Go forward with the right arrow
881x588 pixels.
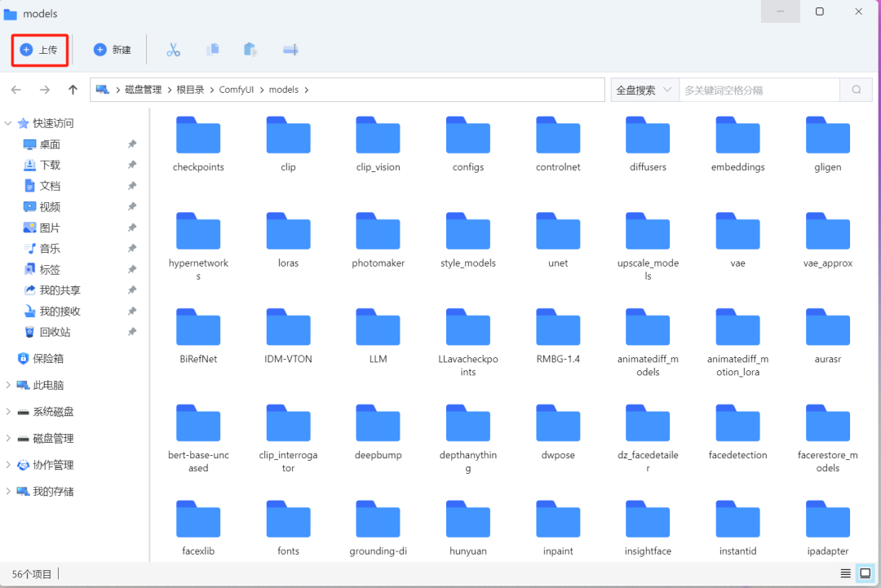44,90
